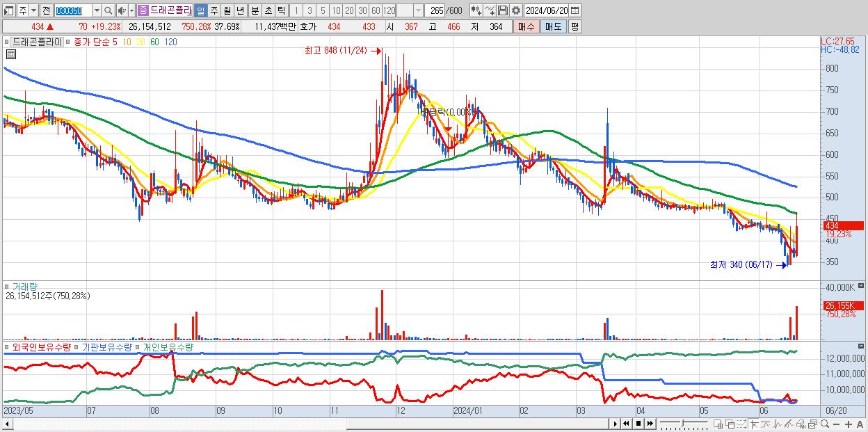
Task: Click the chart layout icon at toolbar start
Action: (x=9, y=10)
